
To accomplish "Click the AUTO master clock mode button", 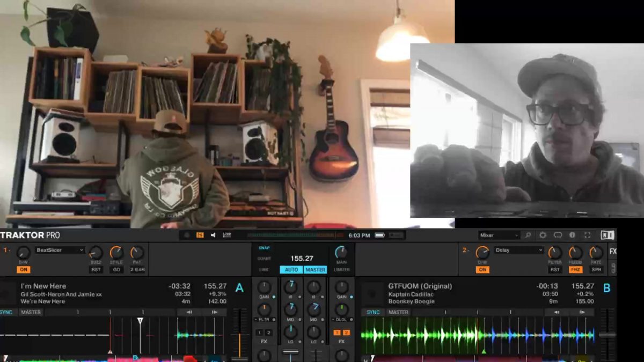I will (291, 270).
